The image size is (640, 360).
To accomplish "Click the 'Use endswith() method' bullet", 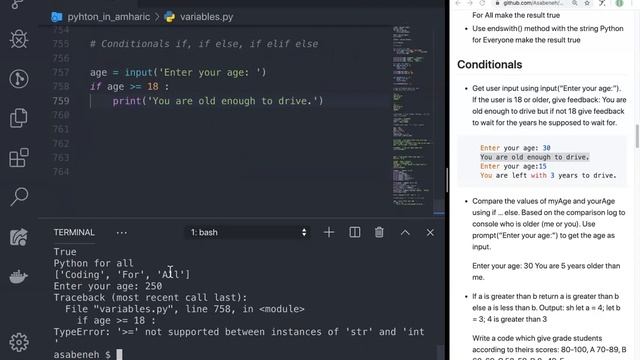I will (x=548, y=34).
